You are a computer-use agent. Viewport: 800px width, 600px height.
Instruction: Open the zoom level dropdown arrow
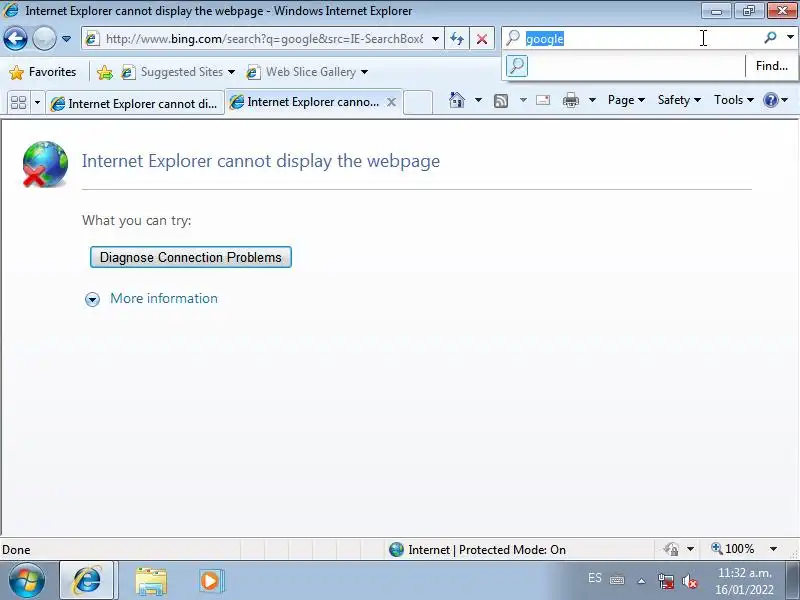click(773, 549)
